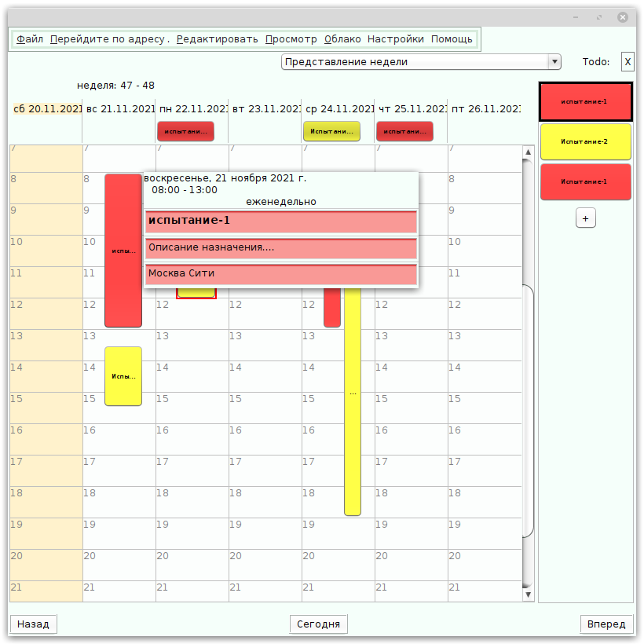644x644 pixels.
Task: Click the Вперед navigation button
Action: pos(606,624)
